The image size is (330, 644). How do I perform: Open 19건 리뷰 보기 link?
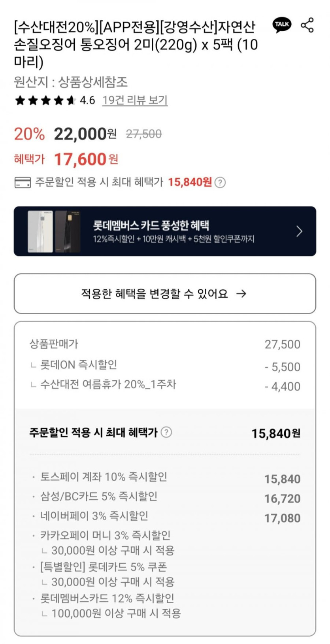click(x=135, y=100)
